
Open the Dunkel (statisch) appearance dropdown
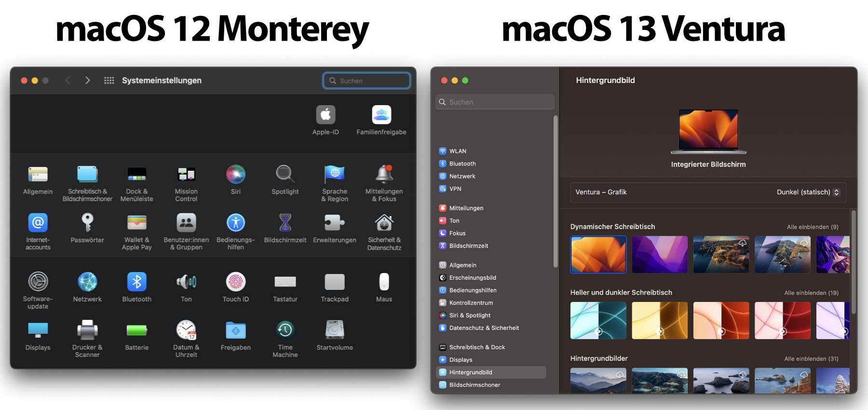coord(808,192)
